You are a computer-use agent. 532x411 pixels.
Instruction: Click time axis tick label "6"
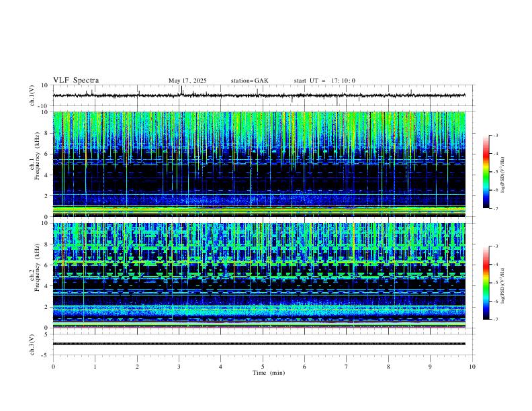305,367
